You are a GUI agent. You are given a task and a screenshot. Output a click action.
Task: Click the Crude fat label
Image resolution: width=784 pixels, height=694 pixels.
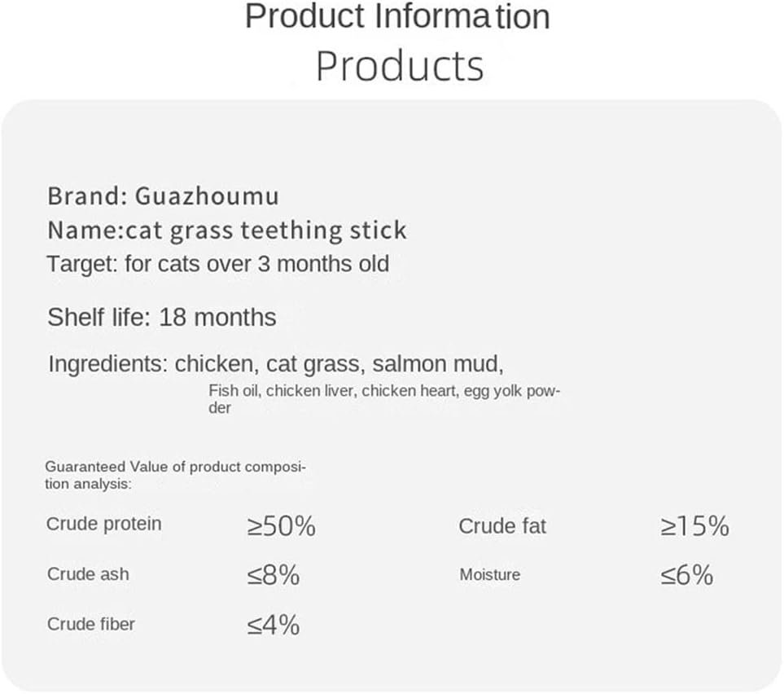point(502,526)
